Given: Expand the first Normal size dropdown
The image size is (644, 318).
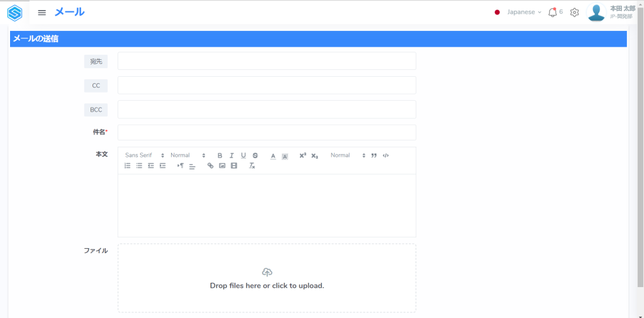Looking at the screenshot, I should coord(187,156).
